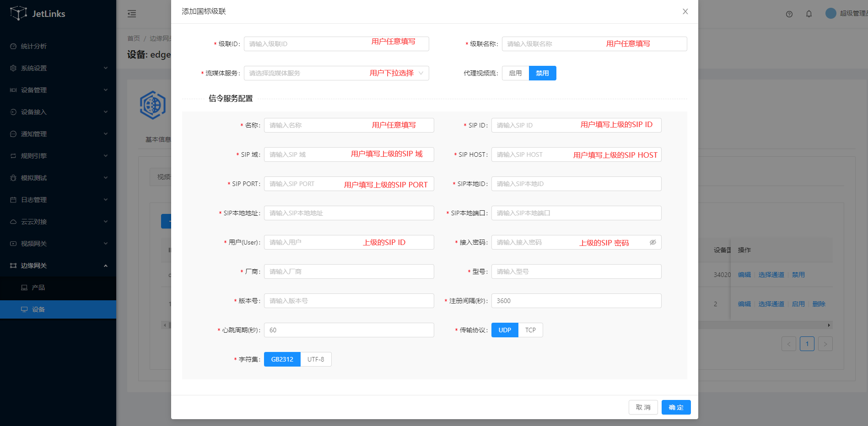Open the 产品 submenu item
The width and height of the screenshot is (868, 426).
tap(38, 288)
